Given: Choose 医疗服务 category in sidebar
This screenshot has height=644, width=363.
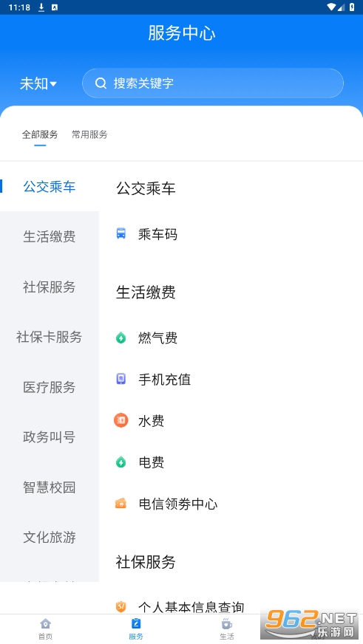Looking at the screenshot, I should [50, 387].
